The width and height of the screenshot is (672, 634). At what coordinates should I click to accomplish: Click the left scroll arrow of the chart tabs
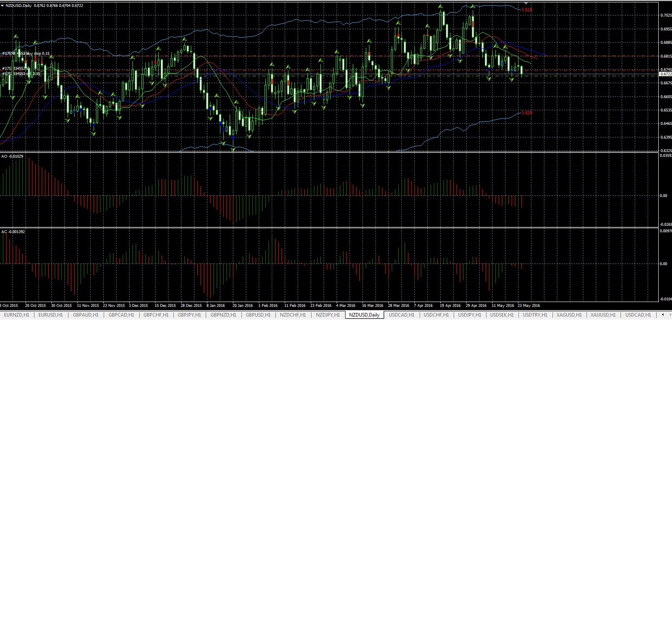tap(663, 315)
